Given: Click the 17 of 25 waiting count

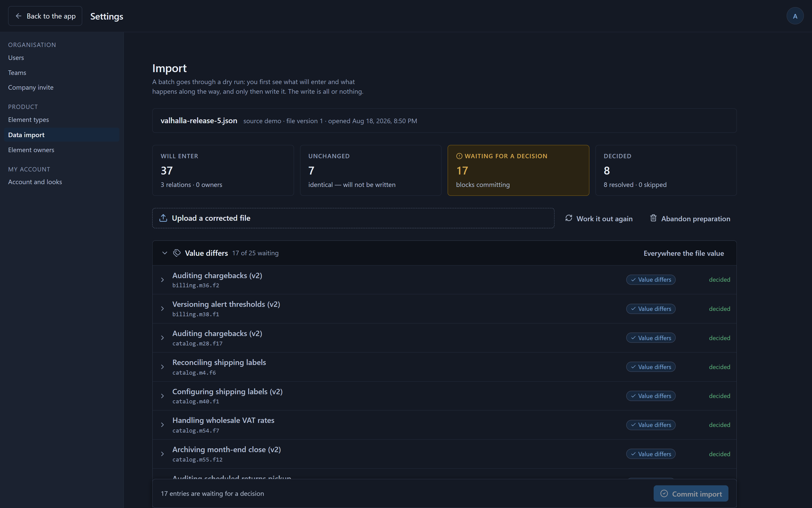Looking at the screenshot, I should pyautogui.click(x=255, y=253).
